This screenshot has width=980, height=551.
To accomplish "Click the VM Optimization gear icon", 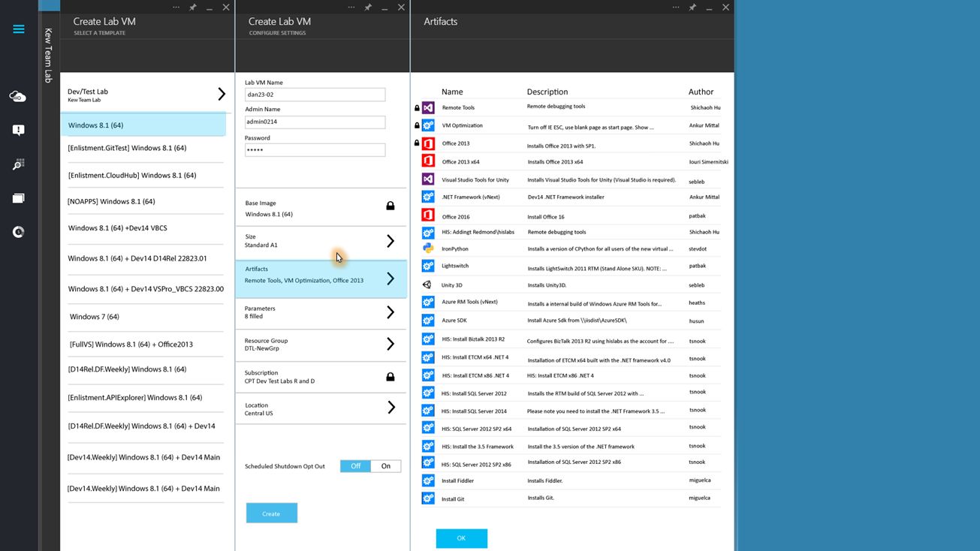I will (x=428, y=125).
